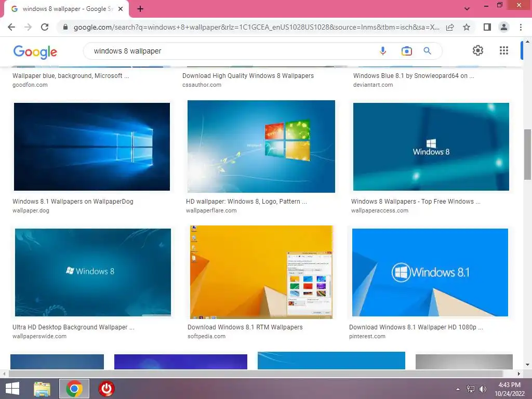
Task: Click the wallpaperswide.com source text
Action: 39,337
